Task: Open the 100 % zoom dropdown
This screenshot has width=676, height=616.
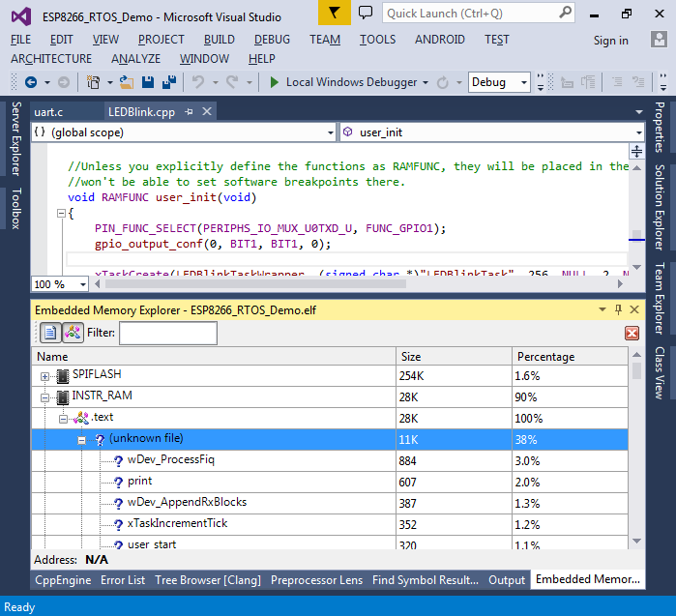Action: point(82,284)
